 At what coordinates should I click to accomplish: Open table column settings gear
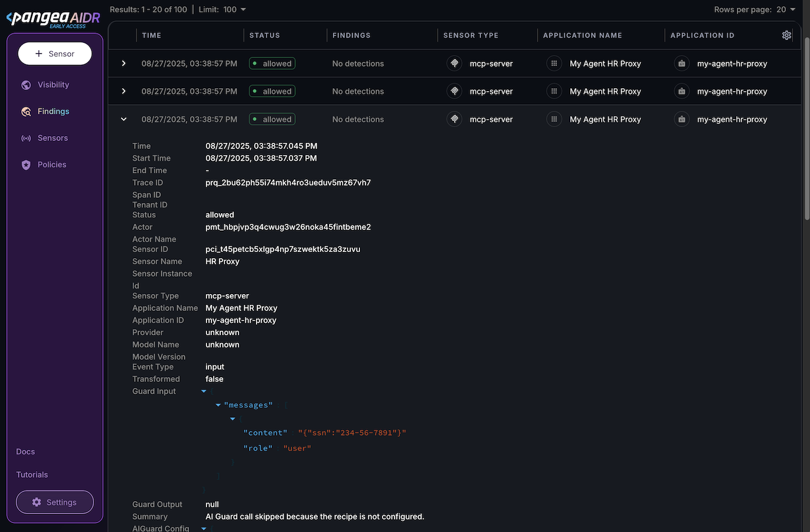786,35
